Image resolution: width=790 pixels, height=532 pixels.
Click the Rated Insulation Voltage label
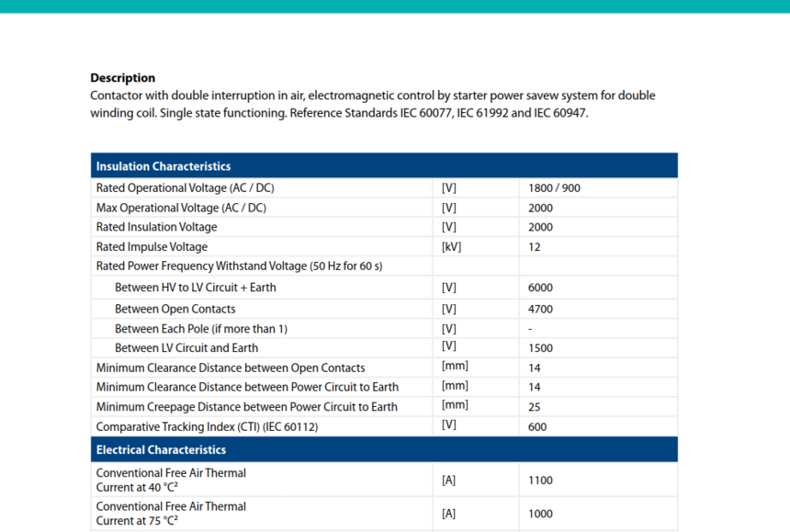pos(156,227)
